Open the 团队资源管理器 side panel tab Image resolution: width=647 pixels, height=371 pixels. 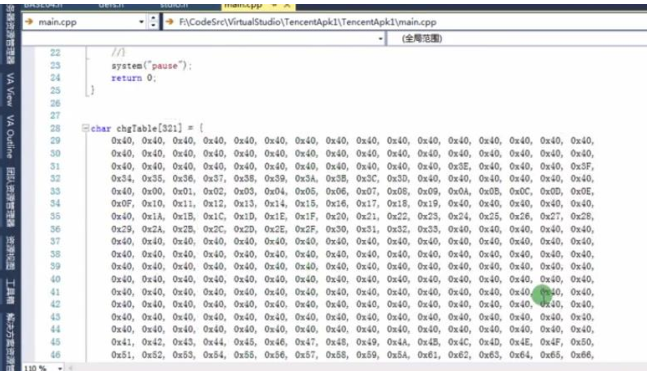click(x=10, y=197)
